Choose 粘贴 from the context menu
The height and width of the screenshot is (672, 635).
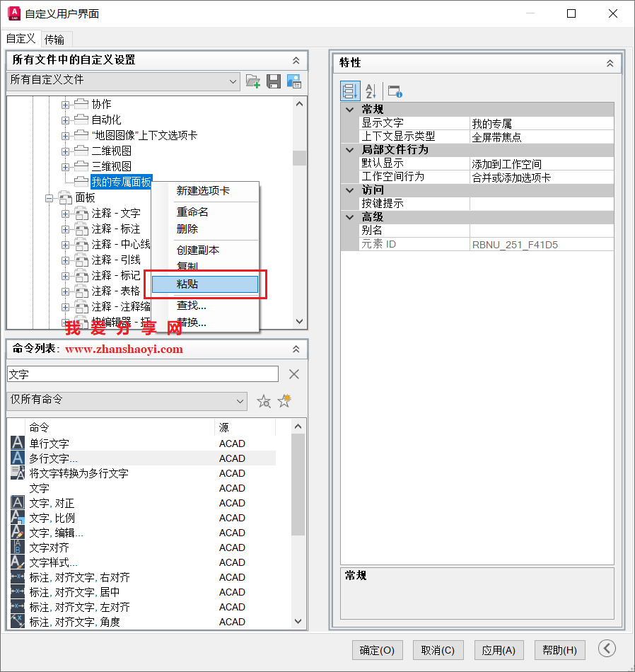[204, 284]
